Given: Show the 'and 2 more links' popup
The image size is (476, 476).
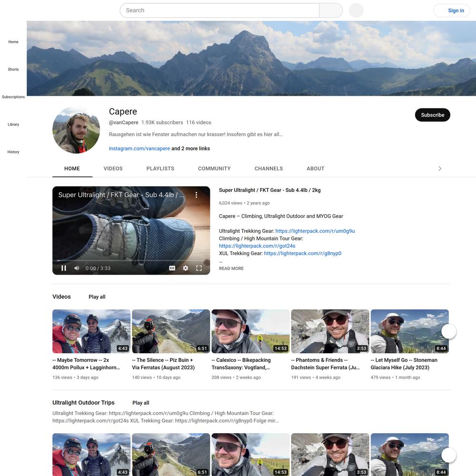Looking at the screenshot, I should (x=191, y=149).
